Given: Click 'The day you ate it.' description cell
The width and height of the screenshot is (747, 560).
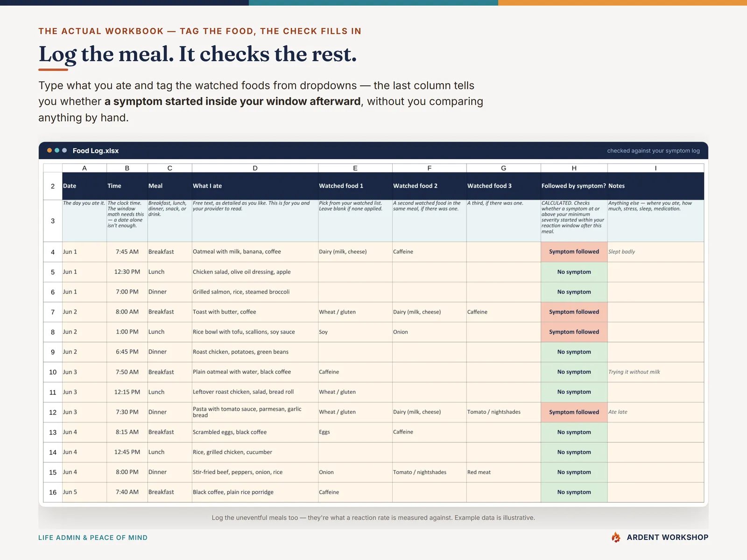Looking at the screenshot, I should point(85,221).
